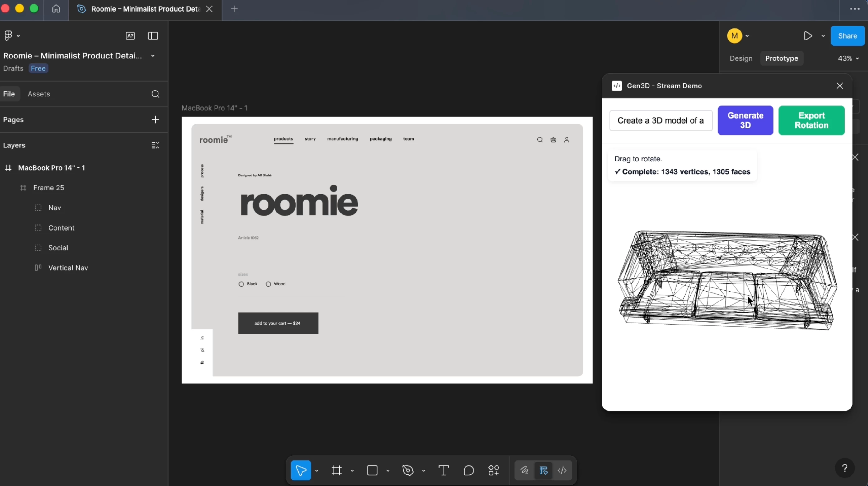Image resolution: width=868 pixels, height=486 pixels.
Task: Open the Roomie file name dropdown
Action: coord(153,56)
